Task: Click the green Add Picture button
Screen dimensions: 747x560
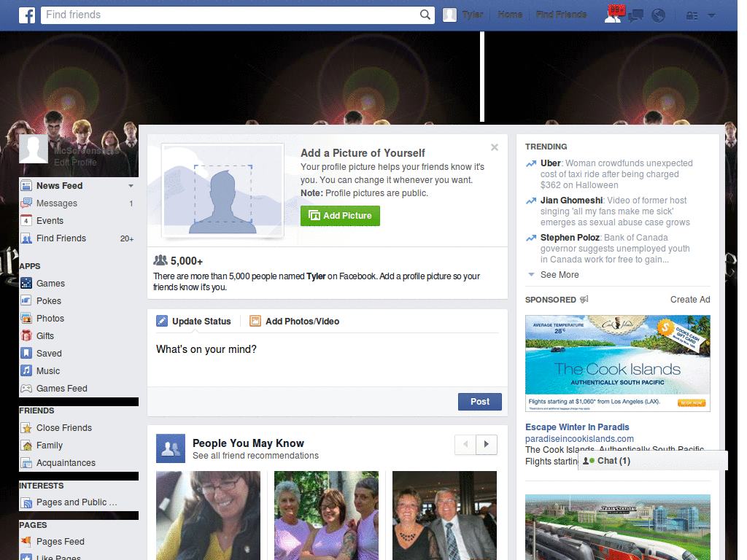Action: (340, 216)
